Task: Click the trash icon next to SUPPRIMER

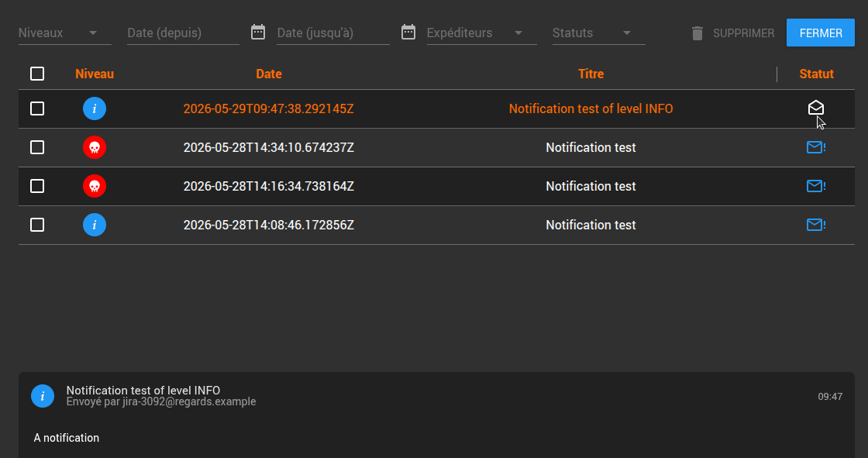Action: click(x=697, y=33)
